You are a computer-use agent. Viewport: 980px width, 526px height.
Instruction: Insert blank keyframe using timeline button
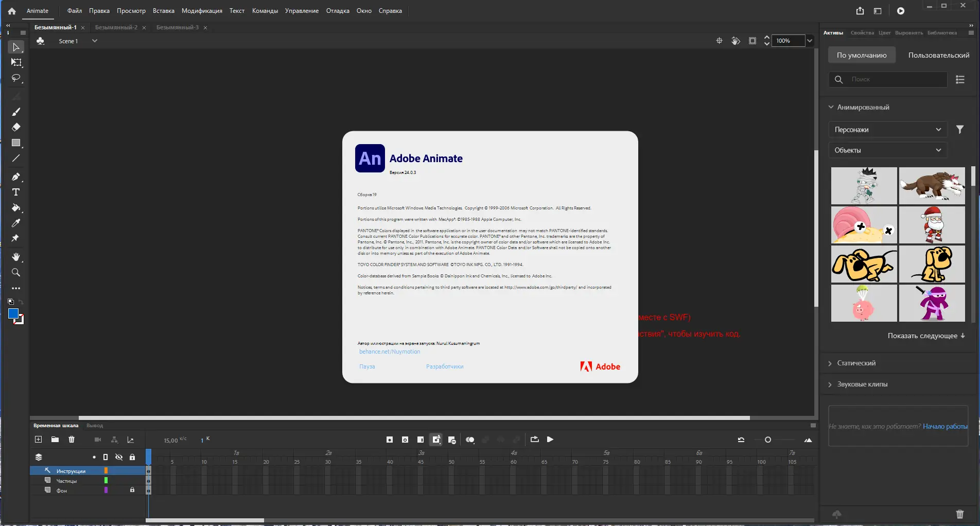point(405,440)
